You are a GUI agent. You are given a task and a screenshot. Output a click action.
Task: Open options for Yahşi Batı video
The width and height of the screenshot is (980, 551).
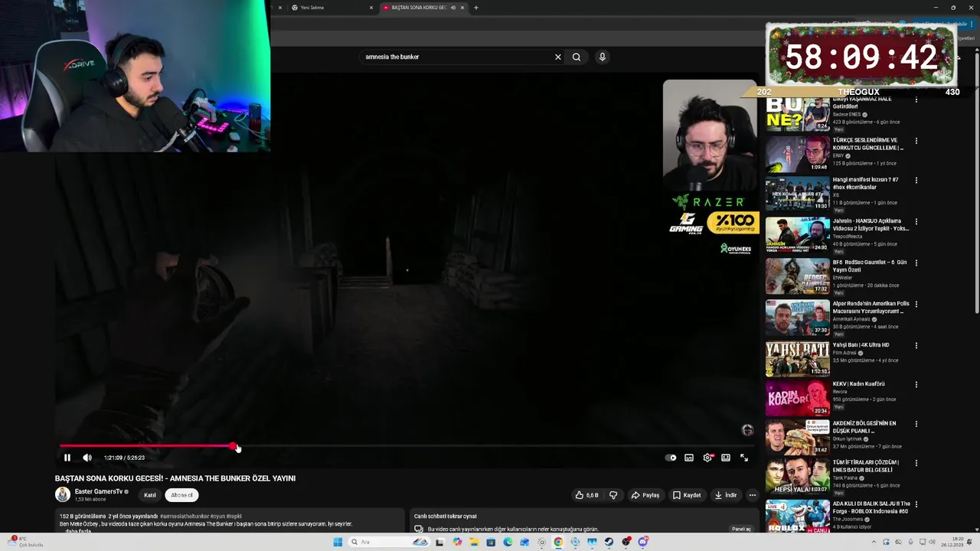click(x=916, y=346)
